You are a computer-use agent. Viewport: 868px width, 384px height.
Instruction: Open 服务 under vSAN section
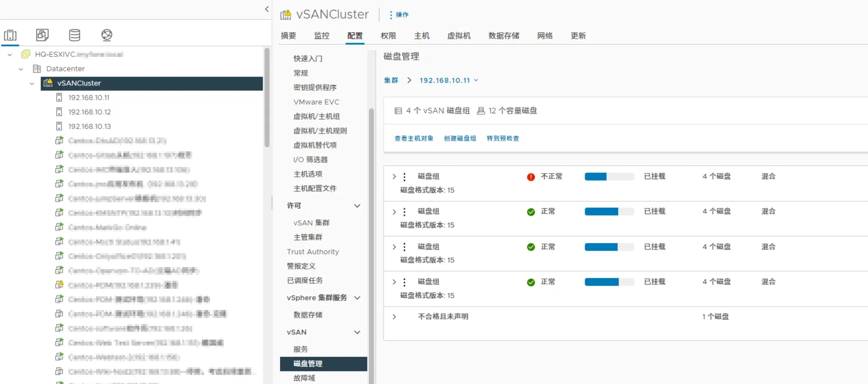click(300, 349)
